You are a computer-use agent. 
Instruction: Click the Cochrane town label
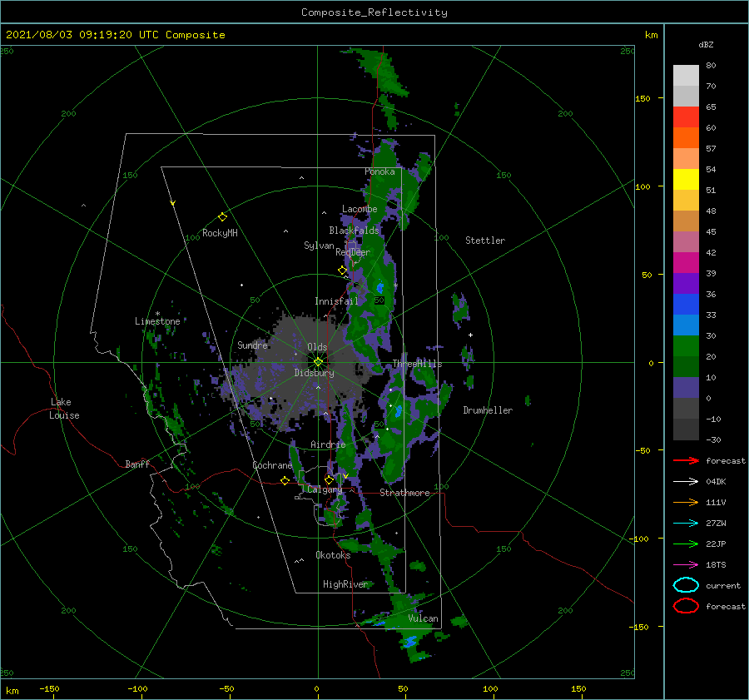click(272, 465)
